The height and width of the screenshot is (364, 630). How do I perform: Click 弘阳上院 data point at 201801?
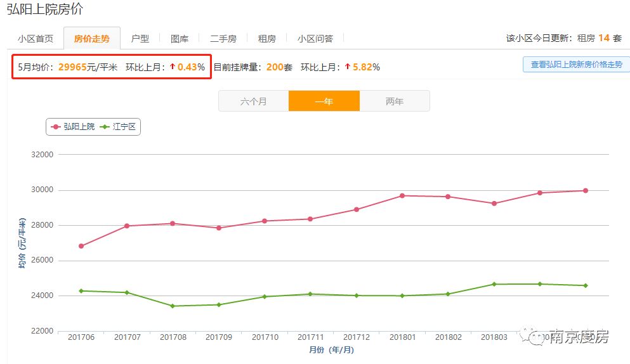pyautogui.click(x=402, y=196)
